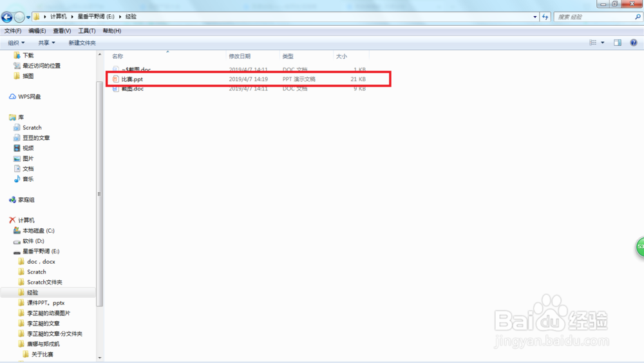Click the 经验 breadcrumb in address bar
This screenshot has width=644, height=363.
[131, 17]
